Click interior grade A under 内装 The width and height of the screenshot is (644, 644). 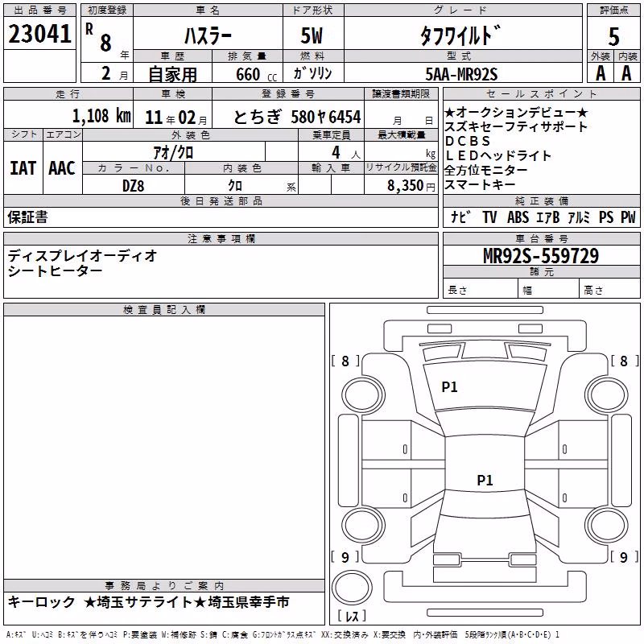click(x=626, y=73)
